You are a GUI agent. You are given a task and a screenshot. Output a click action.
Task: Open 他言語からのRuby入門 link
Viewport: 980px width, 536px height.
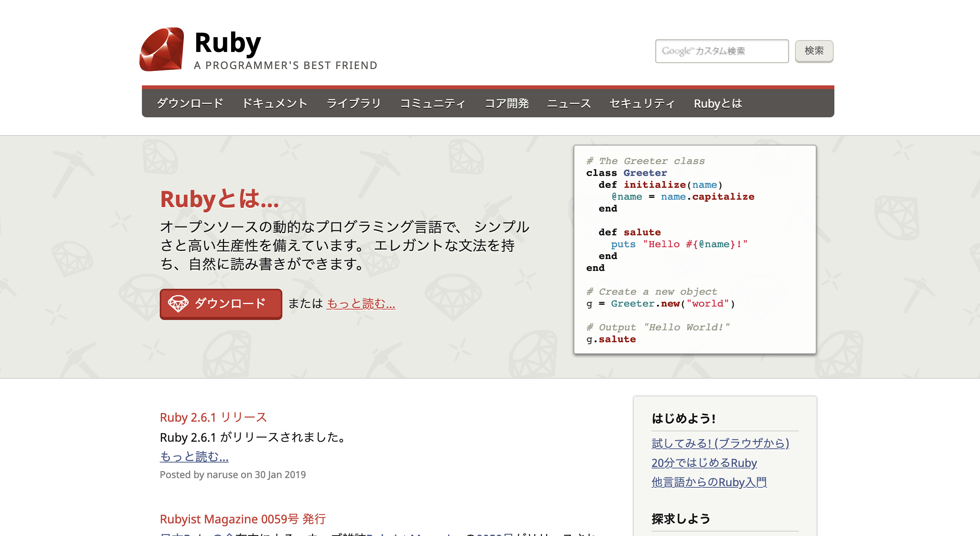click(709, 482)
